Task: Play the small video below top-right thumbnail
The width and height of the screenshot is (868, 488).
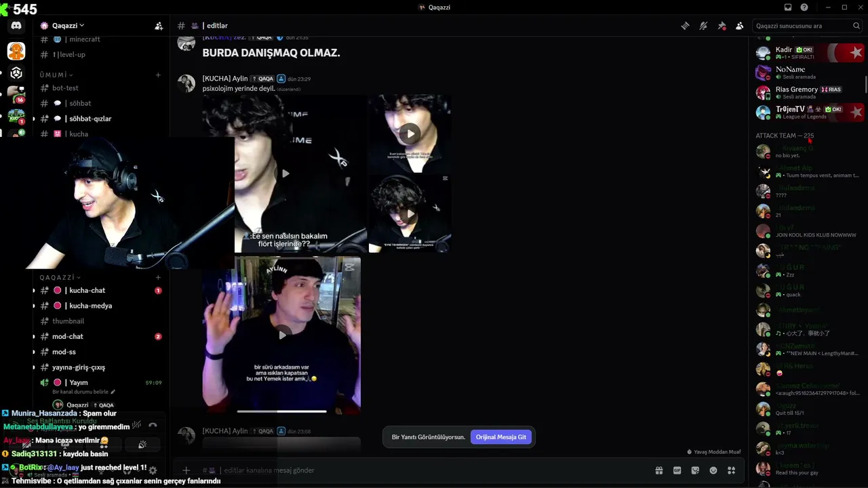Action: pyautogui.click(x=410, y=213)
